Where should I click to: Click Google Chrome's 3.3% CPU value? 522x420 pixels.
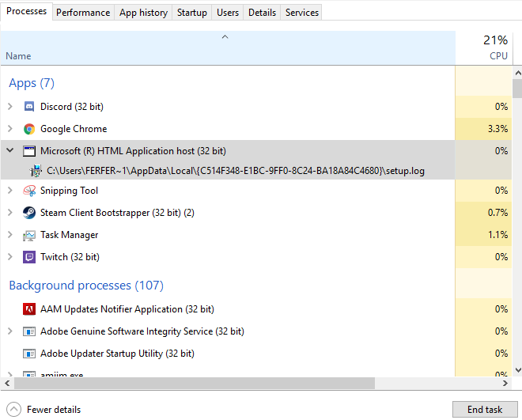click(497, 129)
